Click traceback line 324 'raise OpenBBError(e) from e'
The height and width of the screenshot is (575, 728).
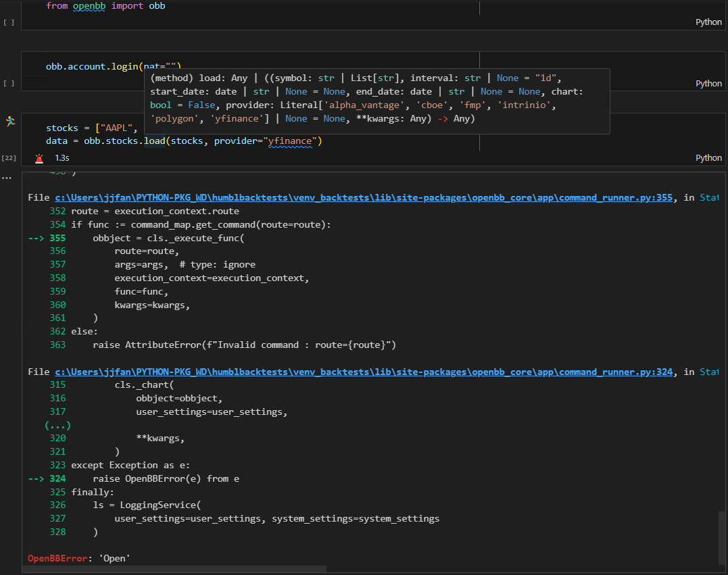click(166, 478)
